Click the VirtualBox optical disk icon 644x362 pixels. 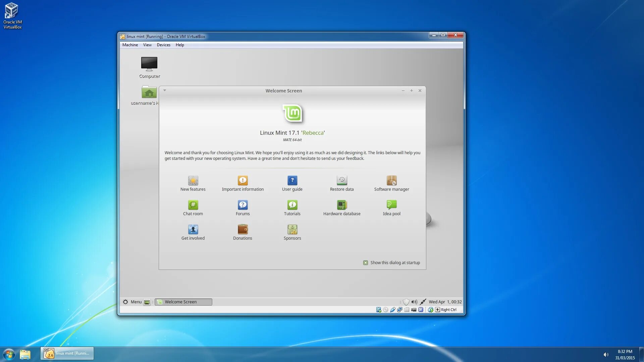[386, 310]
